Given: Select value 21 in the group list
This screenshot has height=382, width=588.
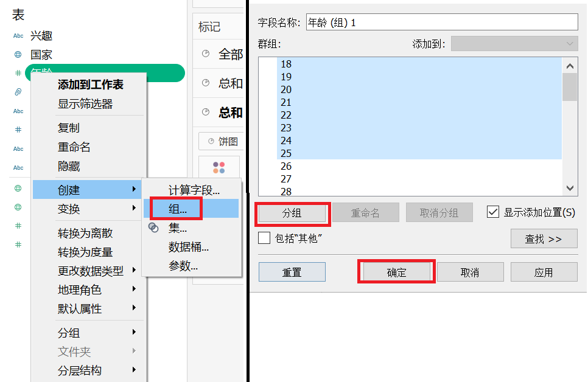Looking at the screenshot, I should click(419, 102).
